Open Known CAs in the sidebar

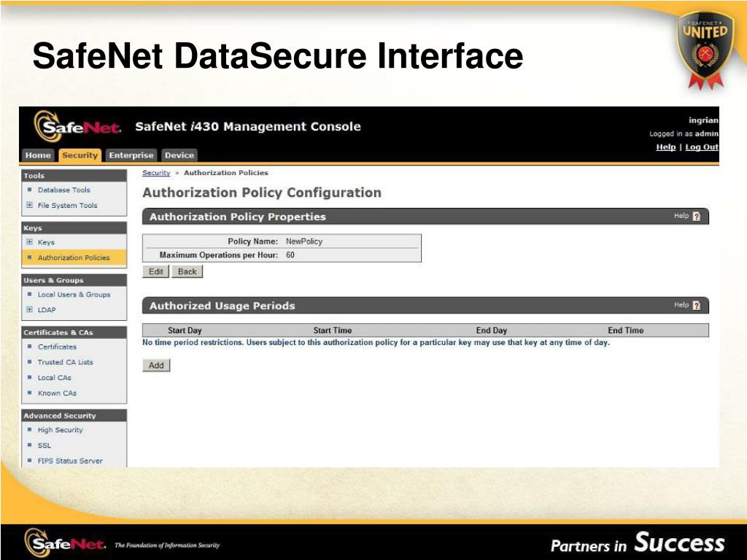point(57,393)
